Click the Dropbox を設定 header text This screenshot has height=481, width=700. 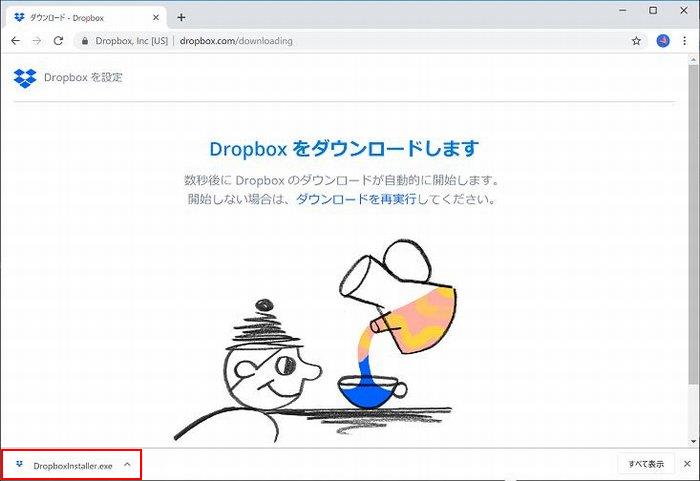coord(83,78)
